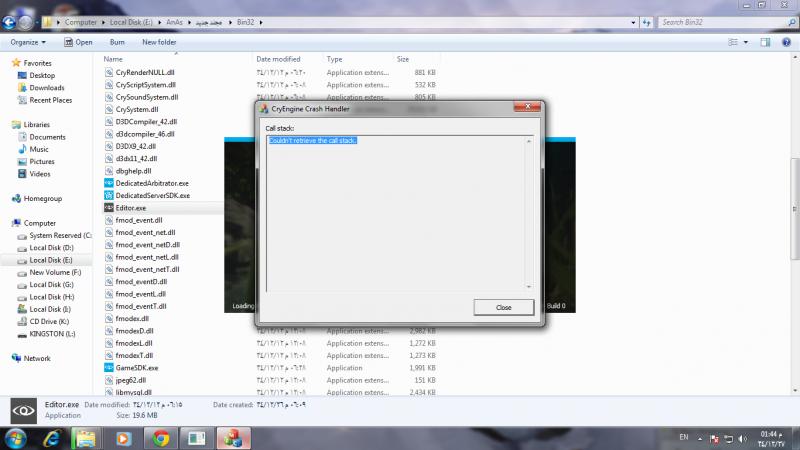The image size is (800, 450).
Task: Click the GameSDK.exe icon
Action: (109, 367)
